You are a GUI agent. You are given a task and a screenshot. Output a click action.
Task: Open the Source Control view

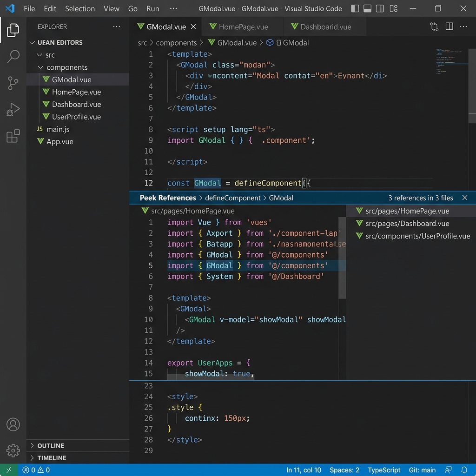(x=13, y=83)
